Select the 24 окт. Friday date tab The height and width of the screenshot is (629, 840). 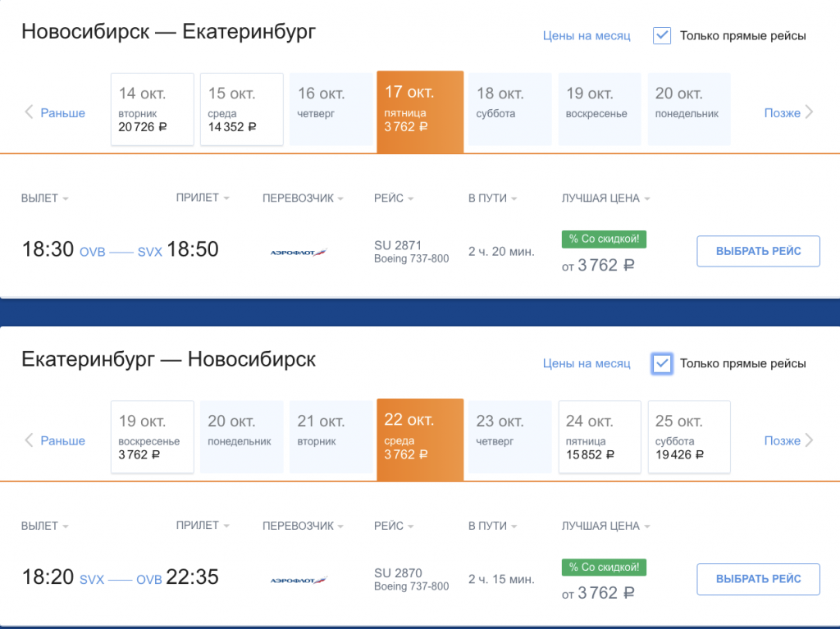click(600, 437)
